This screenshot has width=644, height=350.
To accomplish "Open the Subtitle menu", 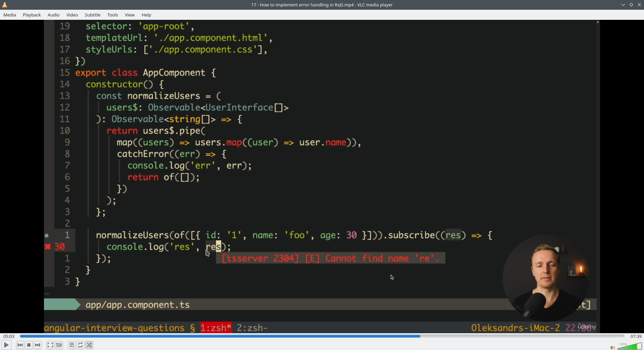I will pyautogui.click(x=93, y=15).
